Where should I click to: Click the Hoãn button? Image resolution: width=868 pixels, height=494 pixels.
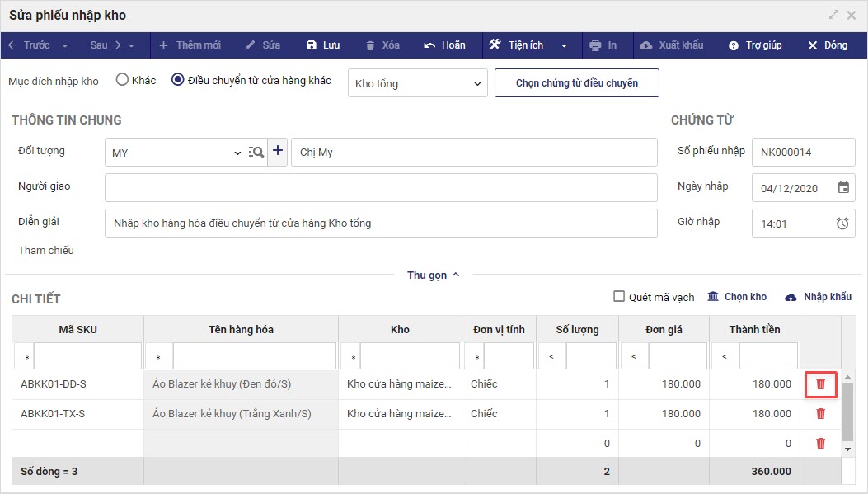[444, 45]
